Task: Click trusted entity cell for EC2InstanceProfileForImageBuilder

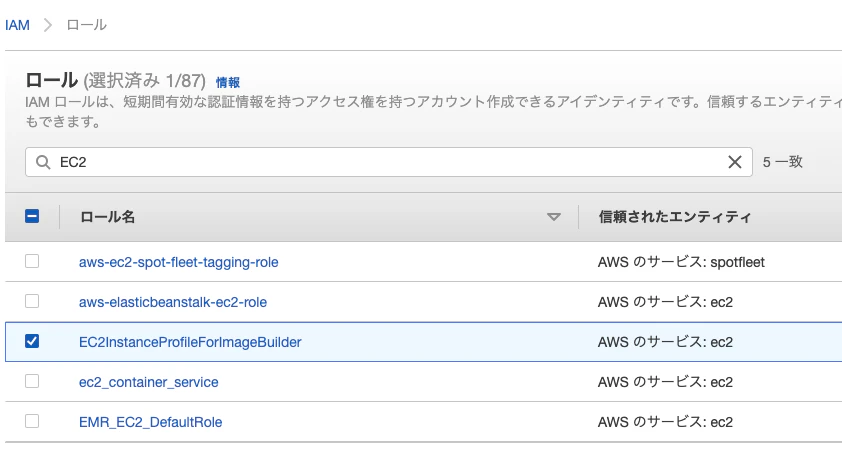Action: [665, 342]
